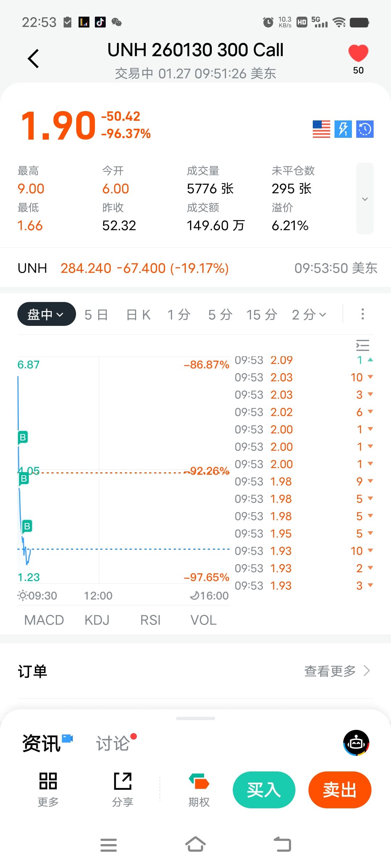Open the 盘中 chart period dropdown
Image resolution: width=391 pixels, height=868 pixels.
(46, 314)
